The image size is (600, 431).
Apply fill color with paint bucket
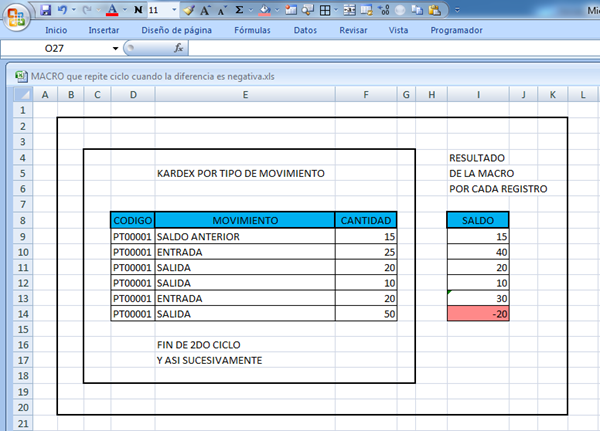pos(264,10)
